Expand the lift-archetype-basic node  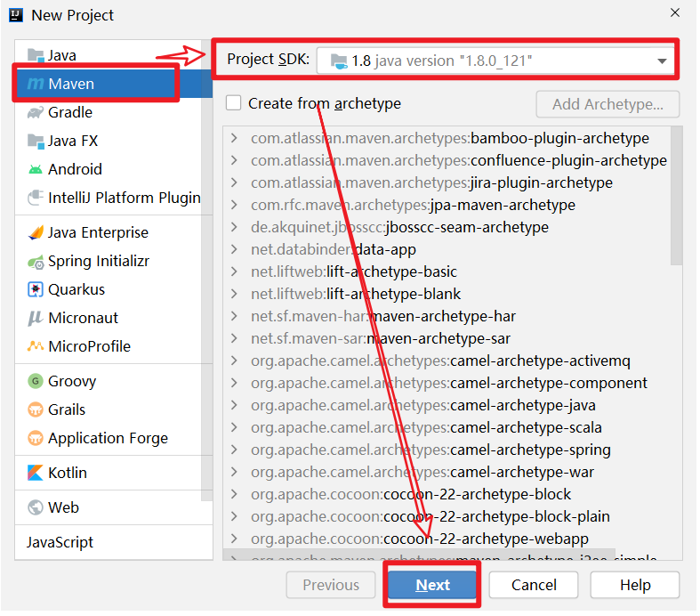pos(234,272)
